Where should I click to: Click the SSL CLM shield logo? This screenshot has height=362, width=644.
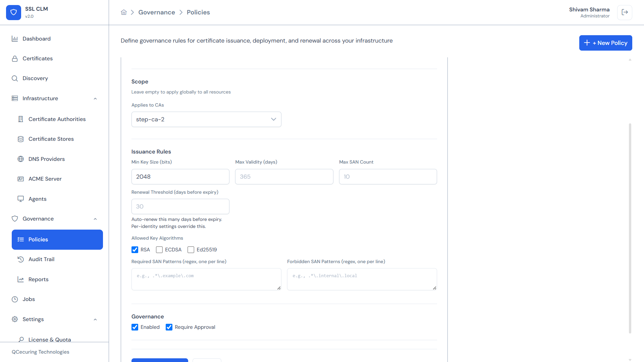click(13, 12)
